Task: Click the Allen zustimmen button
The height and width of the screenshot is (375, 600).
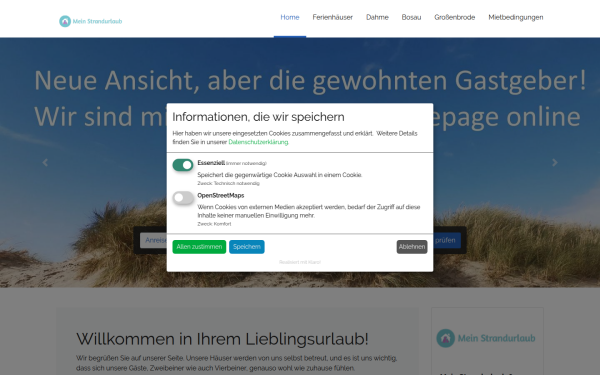Action: pos(199,247)
